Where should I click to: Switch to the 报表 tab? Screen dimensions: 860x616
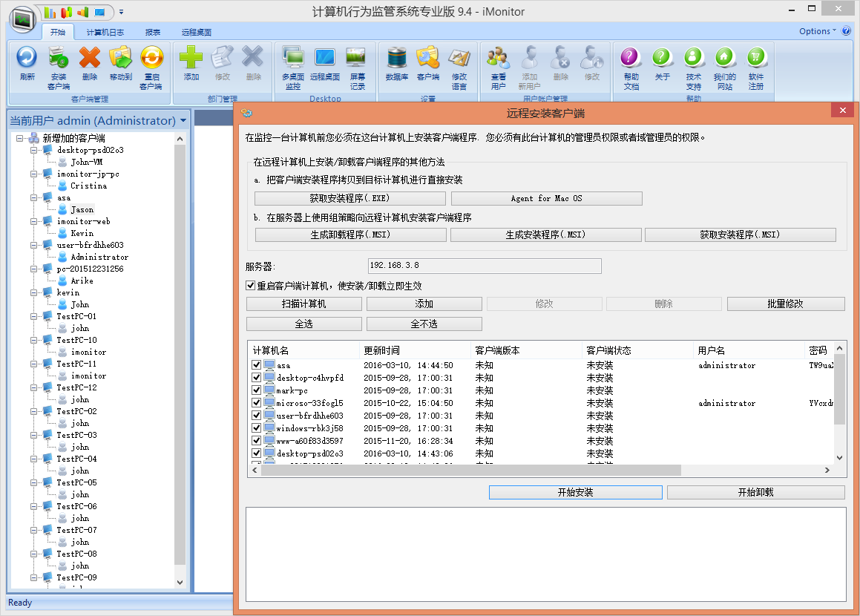pyautogui.click(x=153, y=33)
